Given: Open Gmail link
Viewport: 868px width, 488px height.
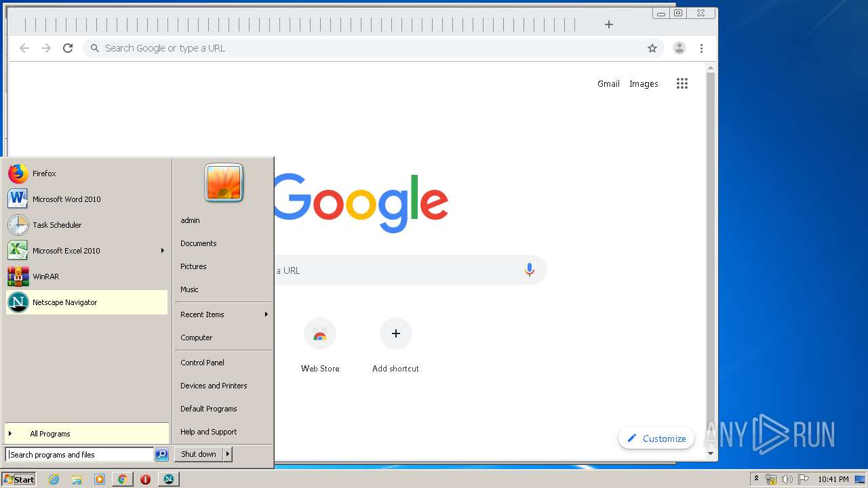Looking at the screenshot, I should [x=608, y=84].
